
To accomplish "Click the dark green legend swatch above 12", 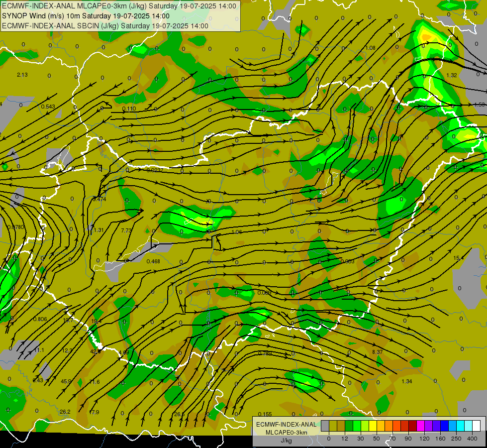I will 349,426.
